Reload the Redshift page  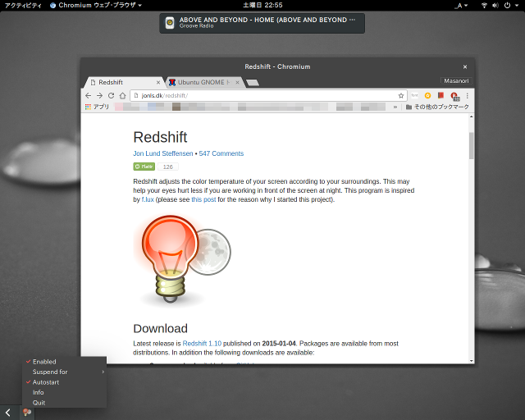click(x=112, y=95)
